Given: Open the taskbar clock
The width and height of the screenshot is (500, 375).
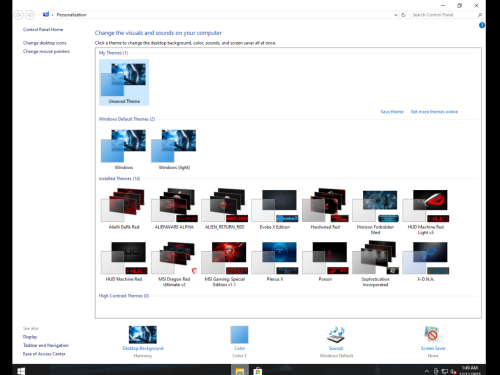Looking at the screenshot, I should tap(470, 370).
